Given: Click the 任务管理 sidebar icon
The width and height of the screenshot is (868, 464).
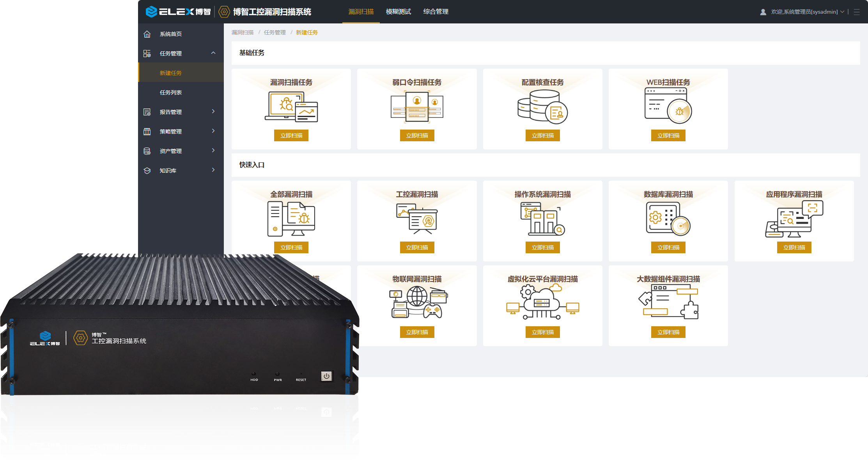Looking at the screenshot, I should (147, 53).
